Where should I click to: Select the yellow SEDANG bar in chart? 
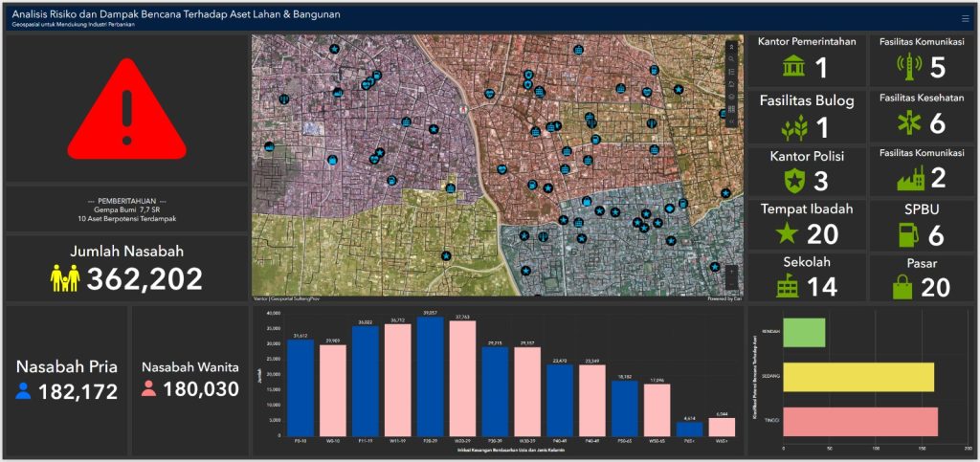(x=857, y=377)
